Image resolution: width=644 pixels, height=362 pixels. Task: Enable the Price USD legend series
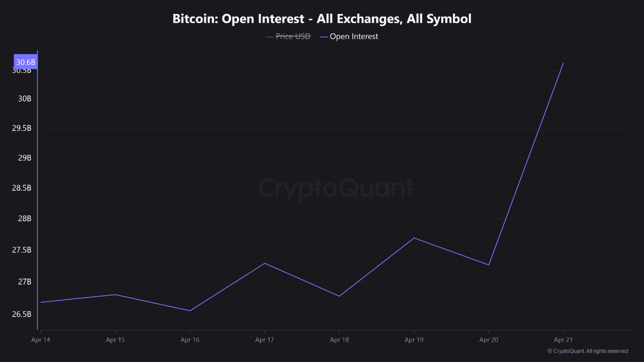[x=293, y=36]
